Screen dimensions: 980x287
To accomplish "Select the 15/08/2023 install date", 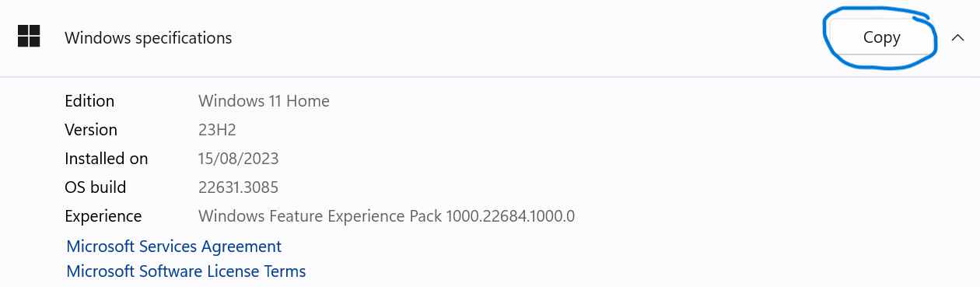I will pos(238,159).
